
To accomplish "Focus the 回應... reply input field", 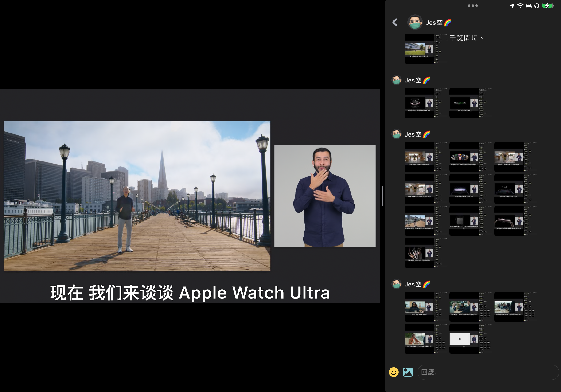I will pyautogui.click(x=488, y=372).
